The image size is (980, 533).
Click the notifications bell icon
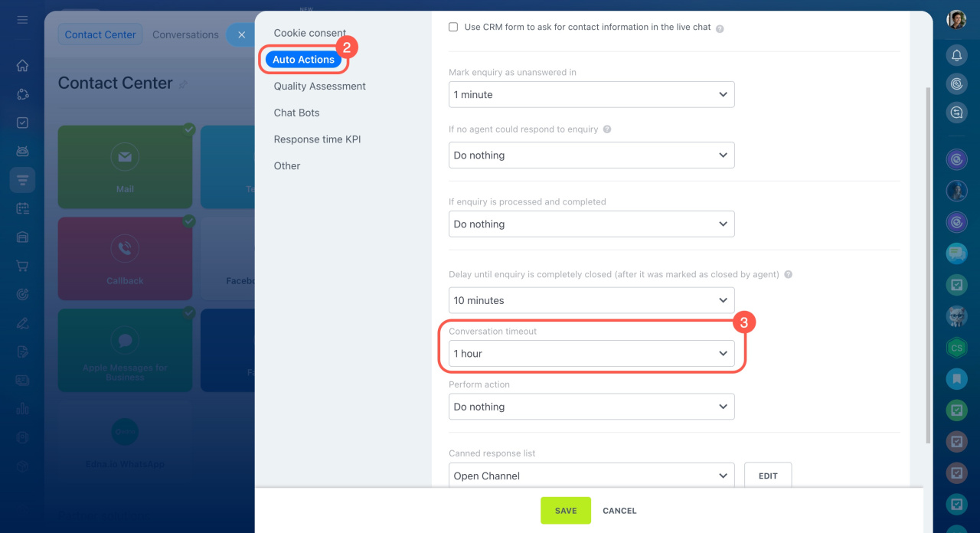[956, 55]
